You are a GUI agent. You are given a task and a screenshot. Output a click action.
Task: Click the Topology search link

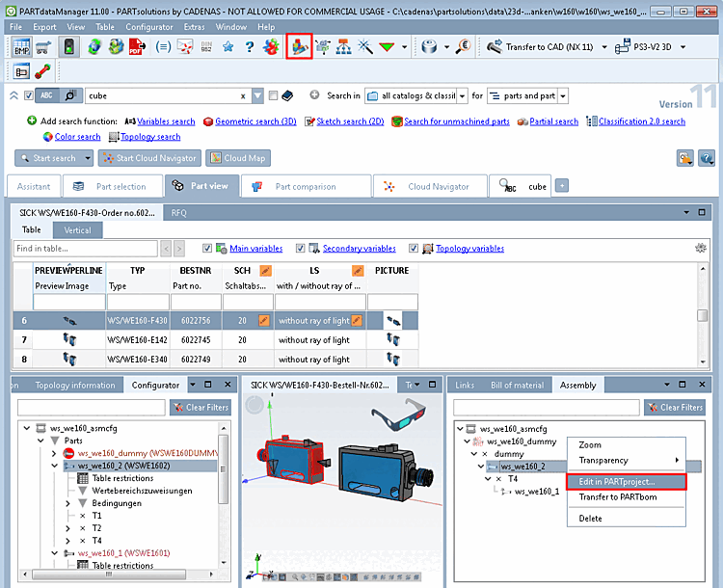150,137
